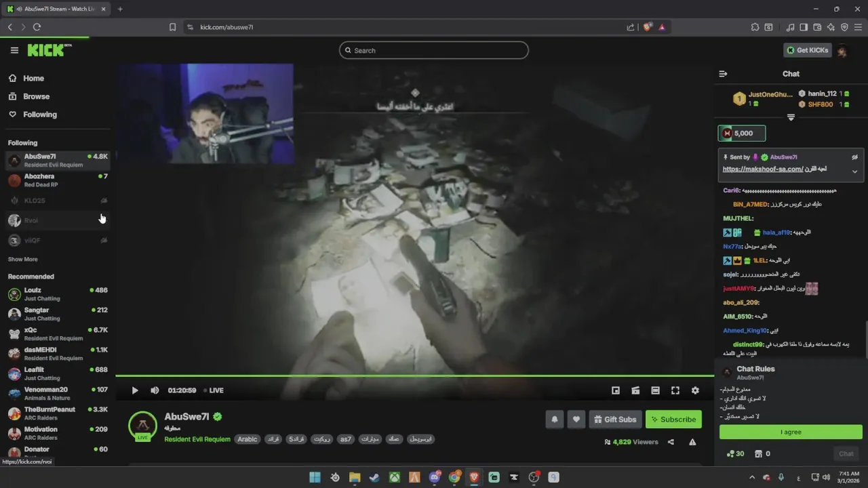This screenshot has height=488, width=868.
Task: Open AbuSwe7l channel avatar
Action: 143,426
